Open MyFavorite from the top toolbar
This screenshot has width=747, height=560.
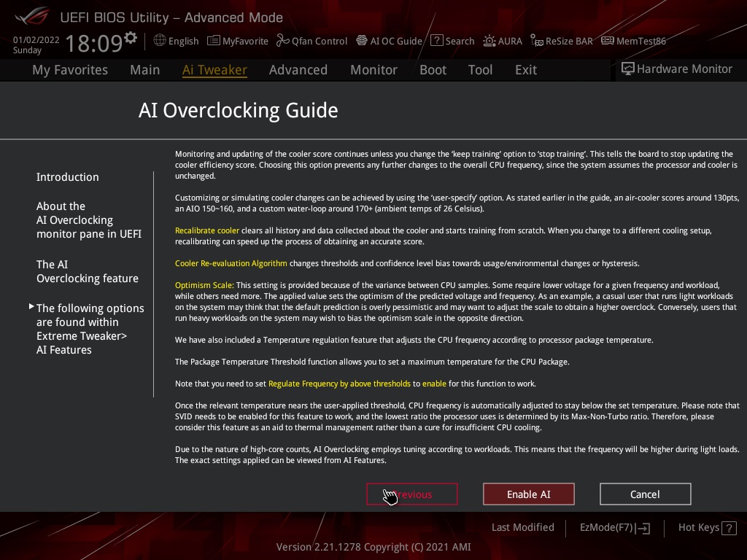[238, 41]
